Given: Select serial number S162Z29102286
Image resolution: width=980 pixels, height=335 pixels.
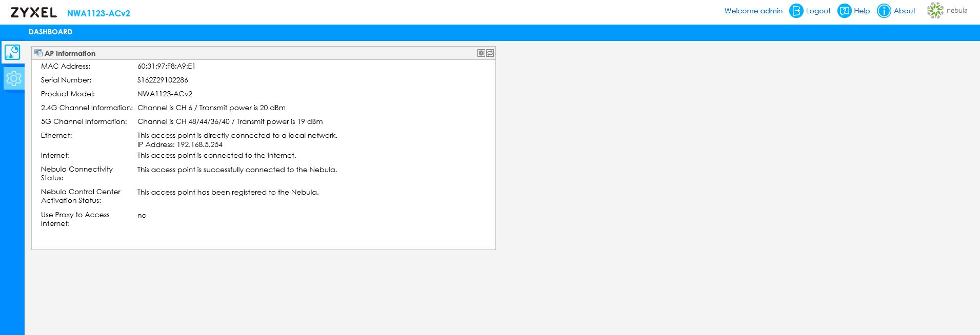Looking at the screenshot, I should pyautogui.click(x=163, y=80).
